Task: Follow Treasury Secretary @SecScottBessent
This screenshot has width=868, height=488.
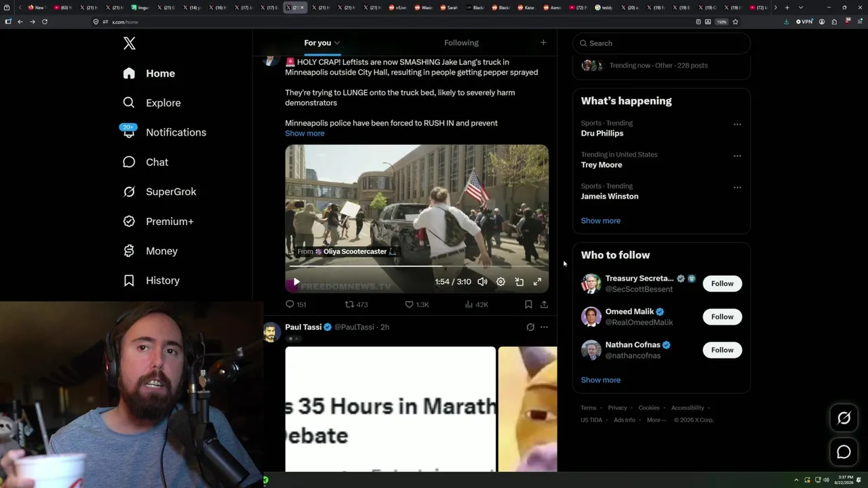Action: tap(722, 283)
